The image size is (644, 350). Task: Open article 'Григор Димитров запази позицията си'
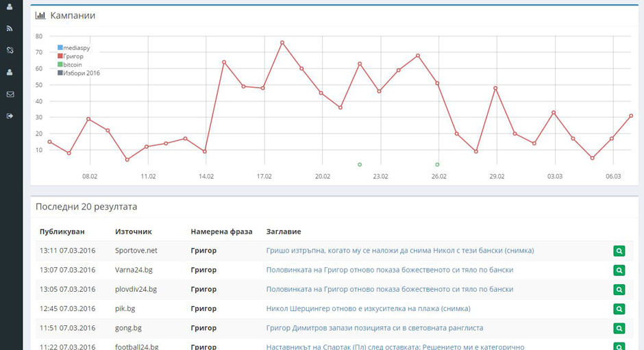pyautogui.click(x=375, y=328)
